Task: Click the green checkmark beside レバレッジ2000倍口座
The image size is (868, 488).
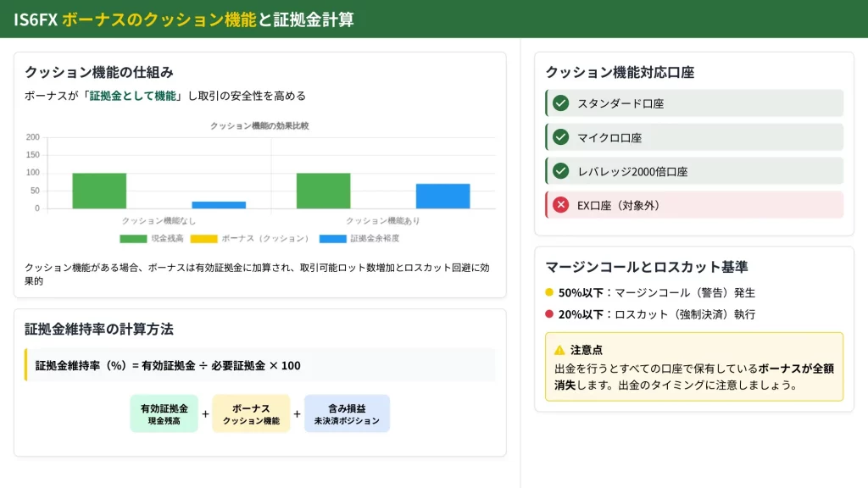Action: [560, 171]
